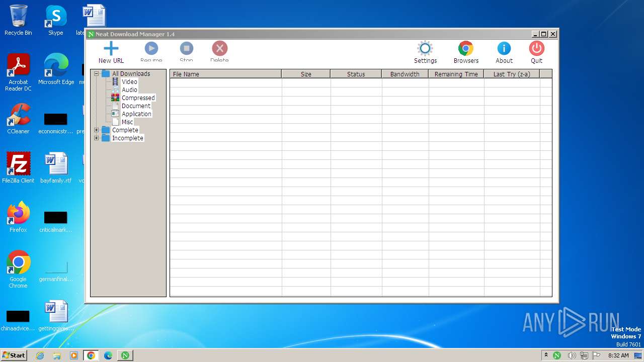This screenshot has width=644, height=362.
Task: Select the Application category
Action: tap(136, 114)
